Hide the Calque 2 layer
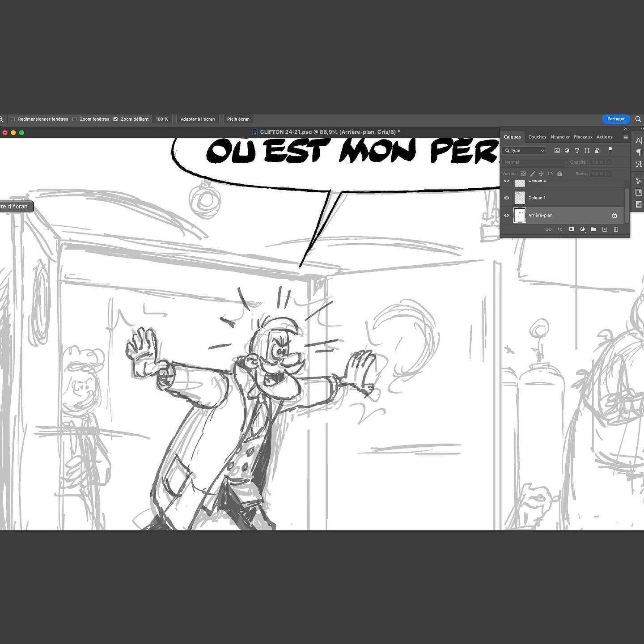The width and height of the screenshot is (644, 644). [507, 181]
